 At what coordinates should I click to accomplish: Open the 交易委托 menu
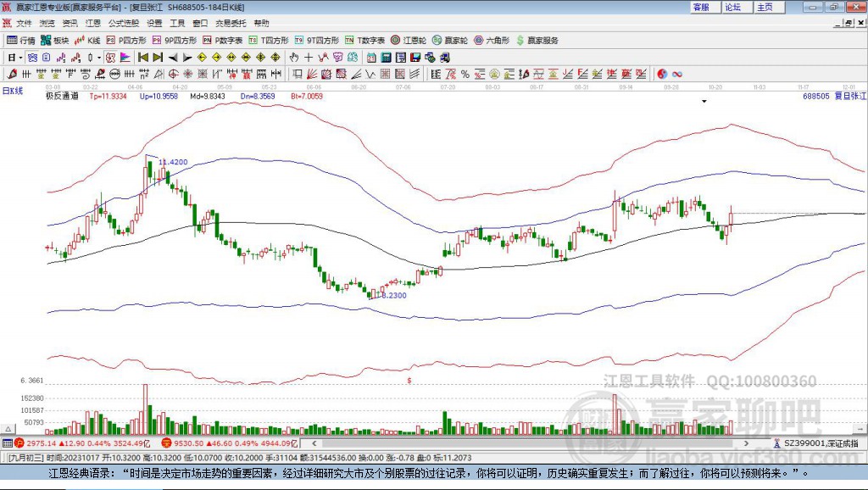point(231,23)
